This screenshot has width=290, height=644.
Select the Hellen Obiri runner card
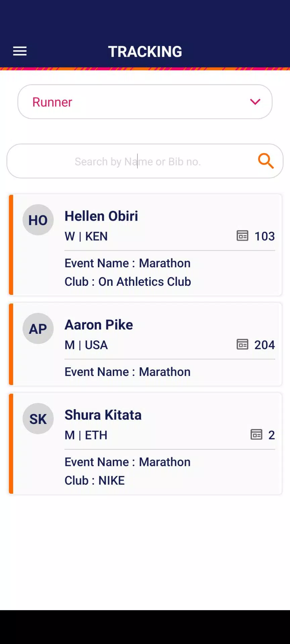pos(145,245)
